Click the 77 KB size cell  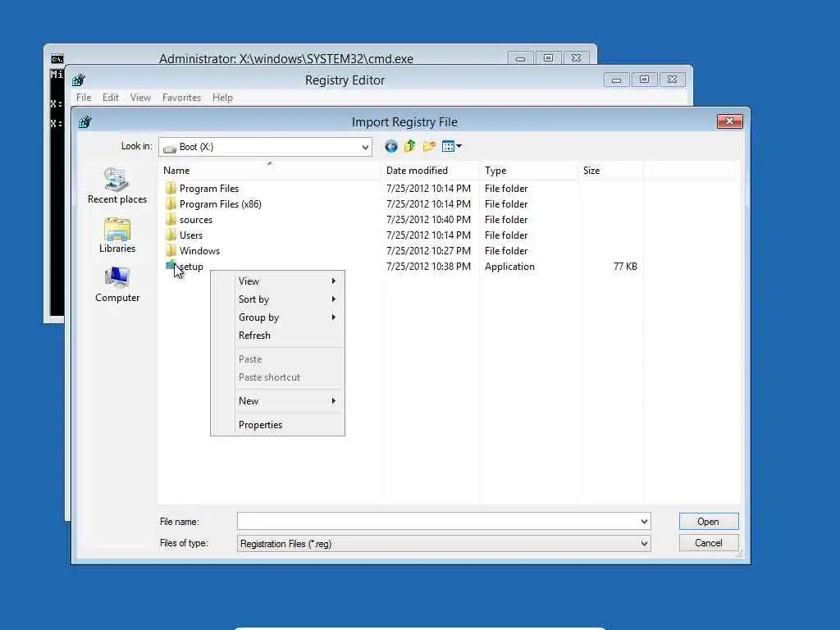click(x=625, y=267)
